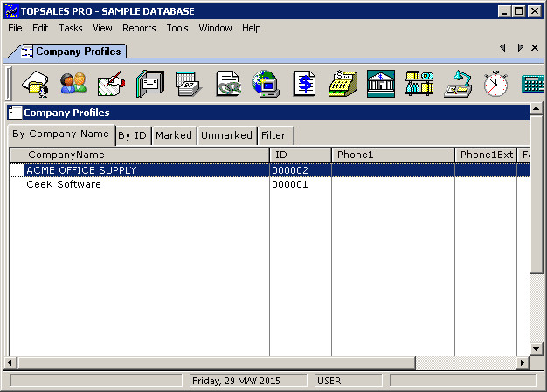Click the Phone1Ext column header

point(486,155)
